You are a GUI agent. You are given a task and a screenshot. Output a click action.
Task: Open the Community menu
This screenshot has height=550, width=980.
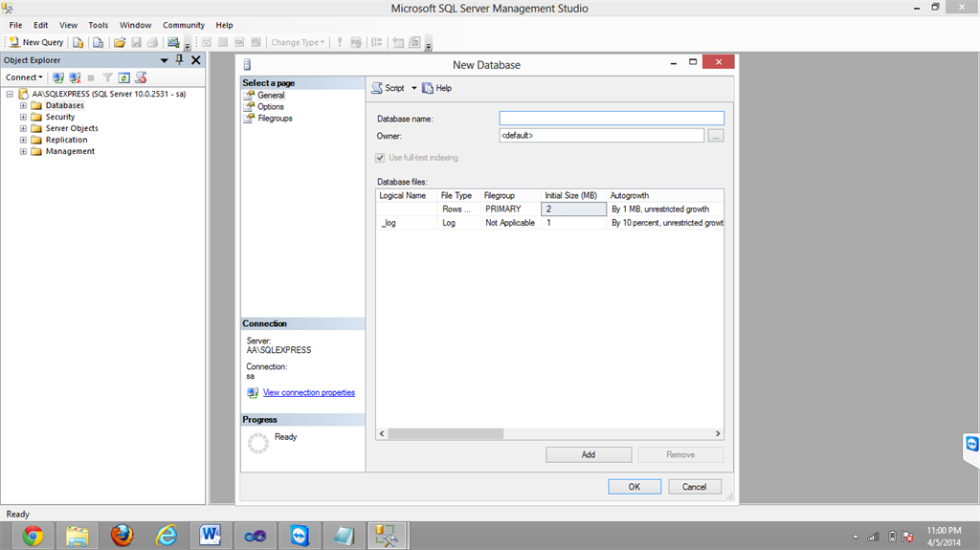[184, 25]
